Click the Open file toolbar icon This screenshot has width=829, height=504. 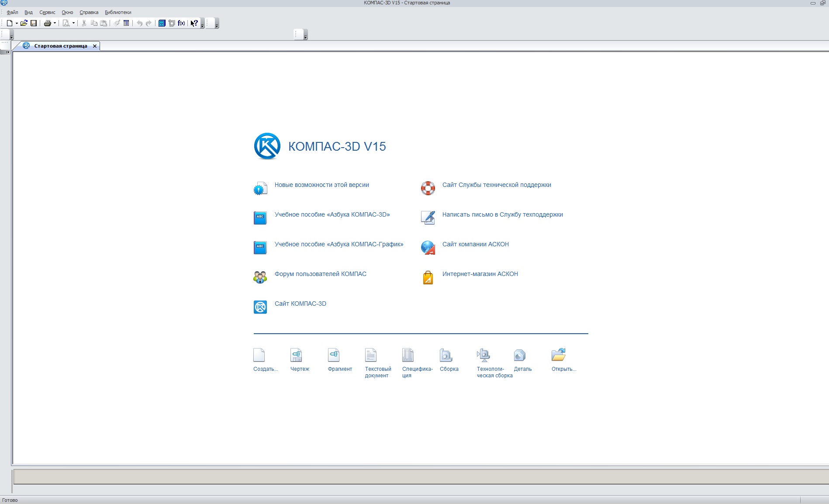point(24,23)
